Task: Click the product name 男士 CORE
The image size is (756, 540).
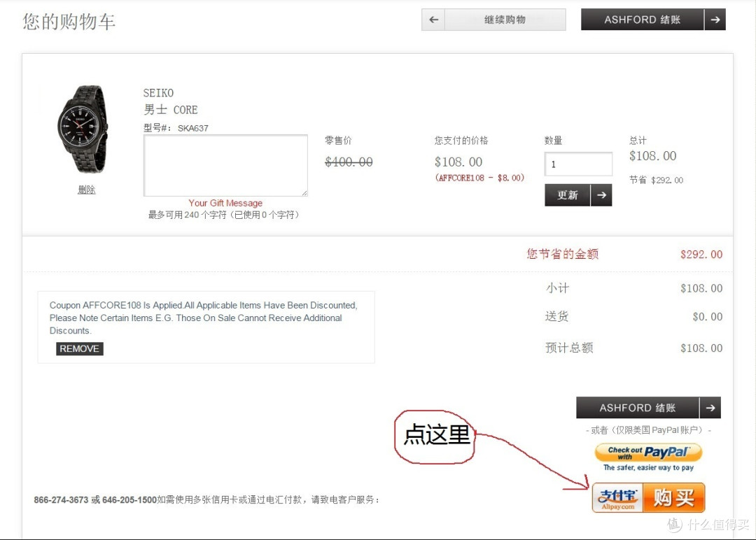Action: coord(171,110)
